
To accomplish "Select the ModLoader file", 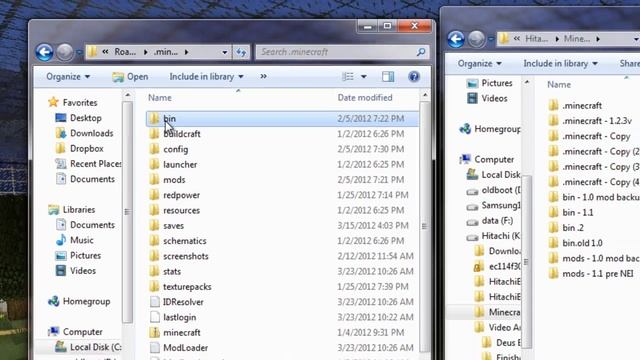I will click(282, 348).
